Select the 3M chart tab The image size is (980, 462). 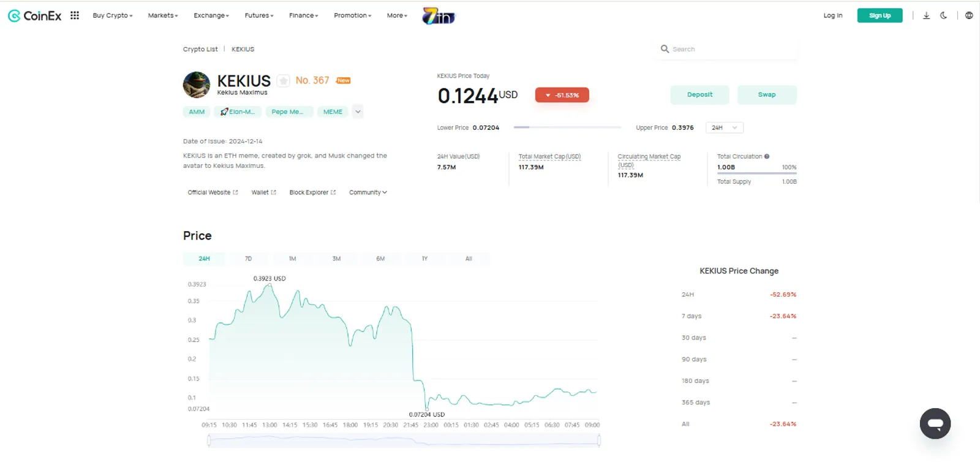pos(336,259)
